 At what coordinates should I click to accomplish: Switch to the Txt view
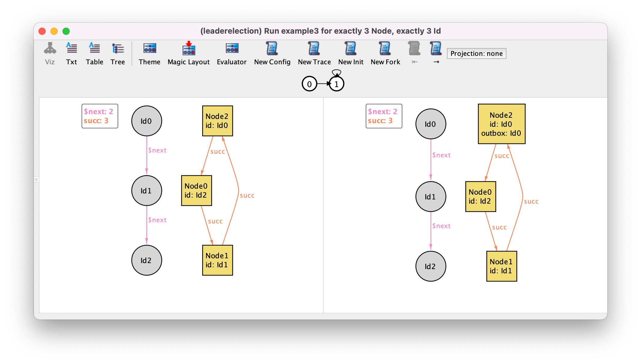tap(71, 53)
